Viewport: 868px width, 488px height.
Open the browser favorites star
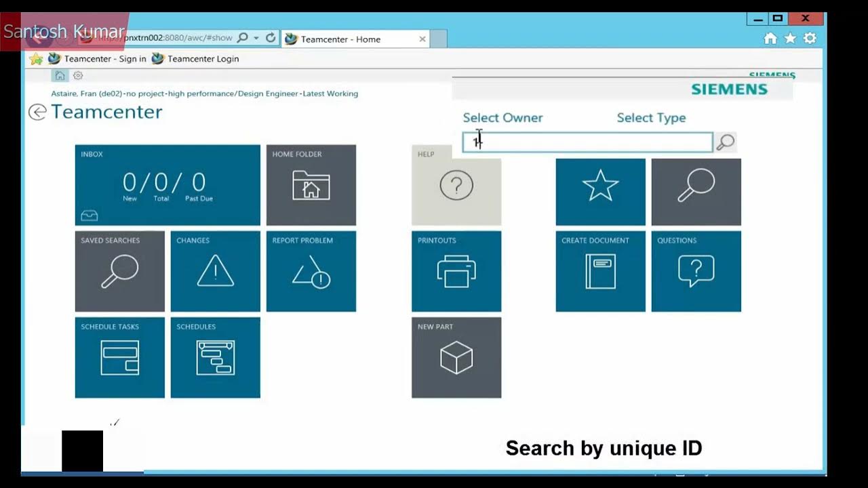pos(790,39)
